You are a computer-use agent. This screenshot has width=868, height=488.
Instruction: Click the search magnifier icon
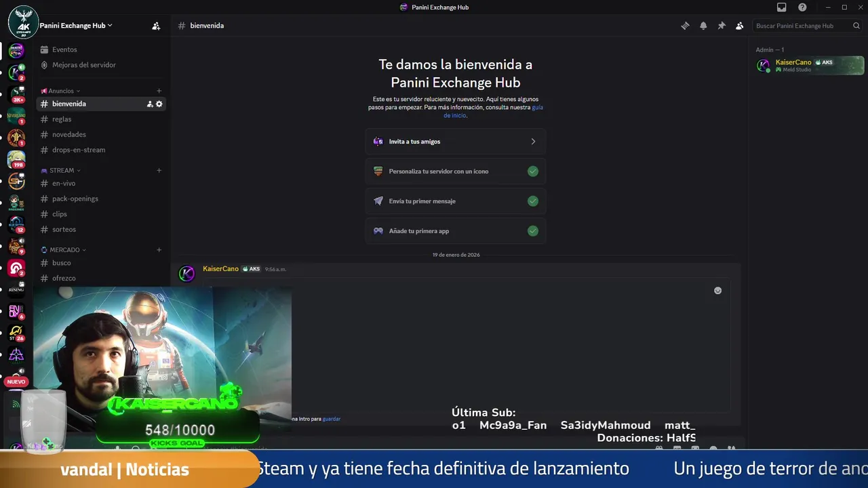click(x=856, y=26)
